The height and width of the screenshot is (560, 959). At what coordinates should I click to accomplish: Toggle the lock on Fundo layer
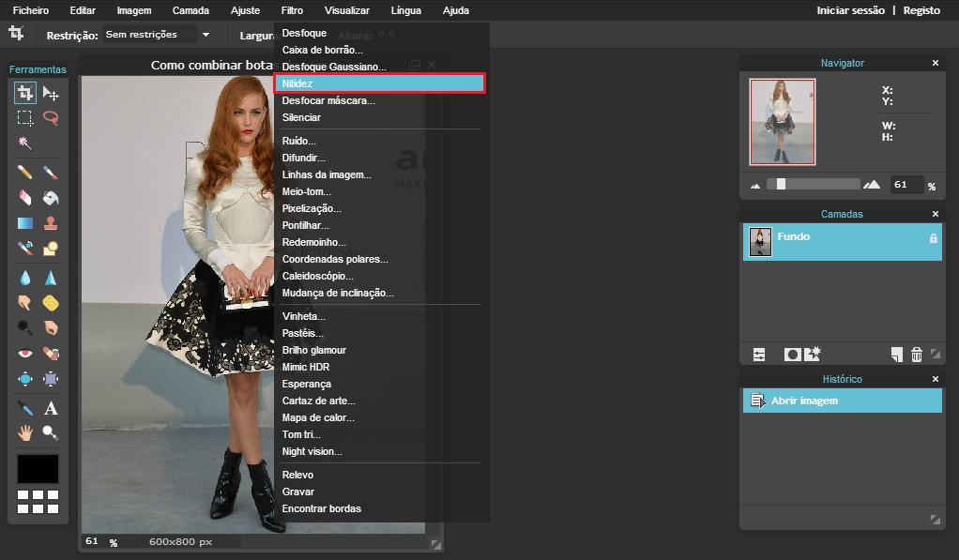[933, 238]
